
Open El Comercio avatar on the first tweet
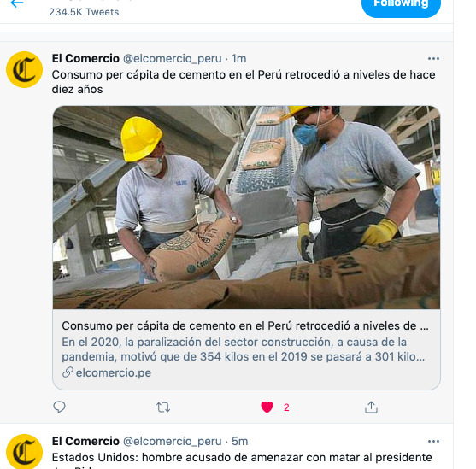coord(24,69)
